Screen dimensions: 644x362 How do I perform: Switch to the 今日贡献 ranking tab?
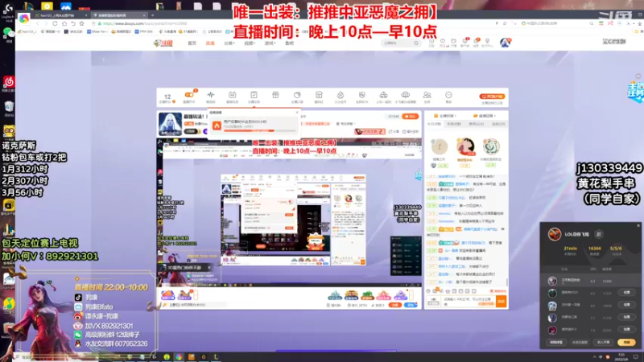[433, 124]
